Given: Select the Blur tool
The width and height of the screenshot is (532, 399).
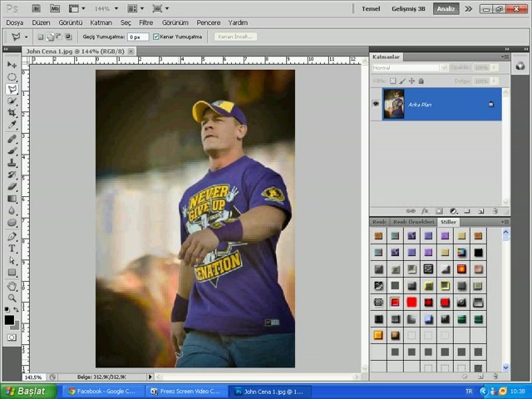Looking at the screenshot, I should (x=12, y=210).
